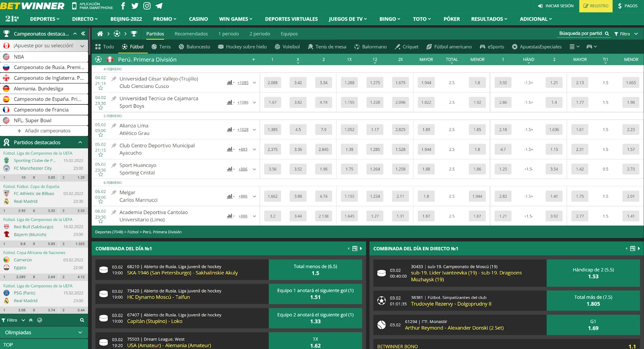Favorite the Sport Huancayo match star
The image size is (644, 349).
click(x=101, y=175)
